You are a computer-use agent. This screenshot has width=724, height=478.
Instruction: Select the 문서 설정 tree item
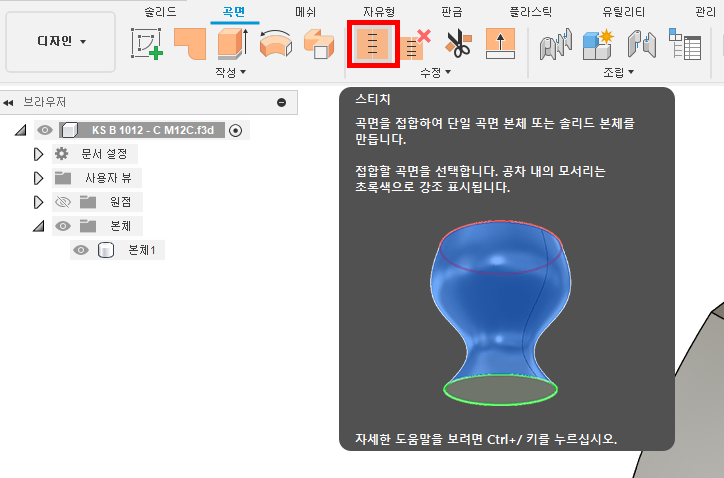[x=104, y=154]
